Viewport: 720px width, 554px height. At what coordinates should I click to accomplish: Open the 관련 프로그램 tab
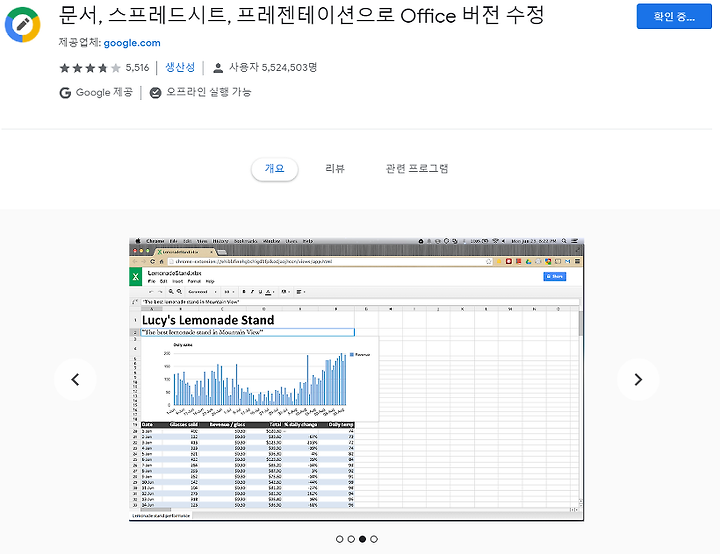click(416, 169)
